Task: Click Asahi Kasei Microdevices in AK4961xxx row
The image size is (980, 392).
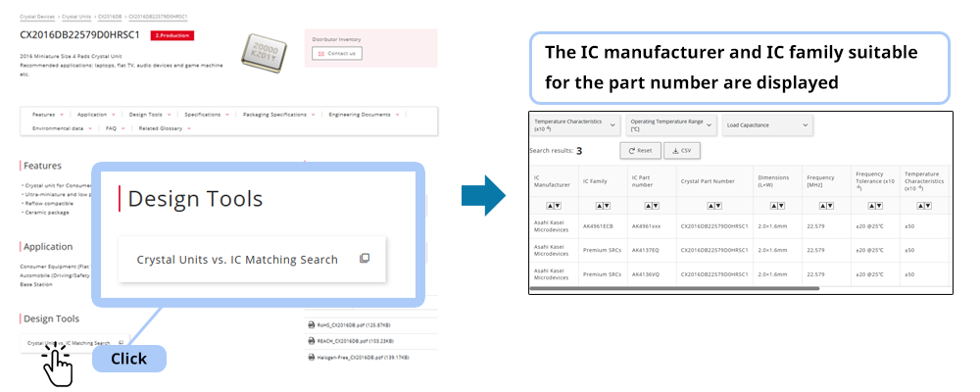Action: 552,225
